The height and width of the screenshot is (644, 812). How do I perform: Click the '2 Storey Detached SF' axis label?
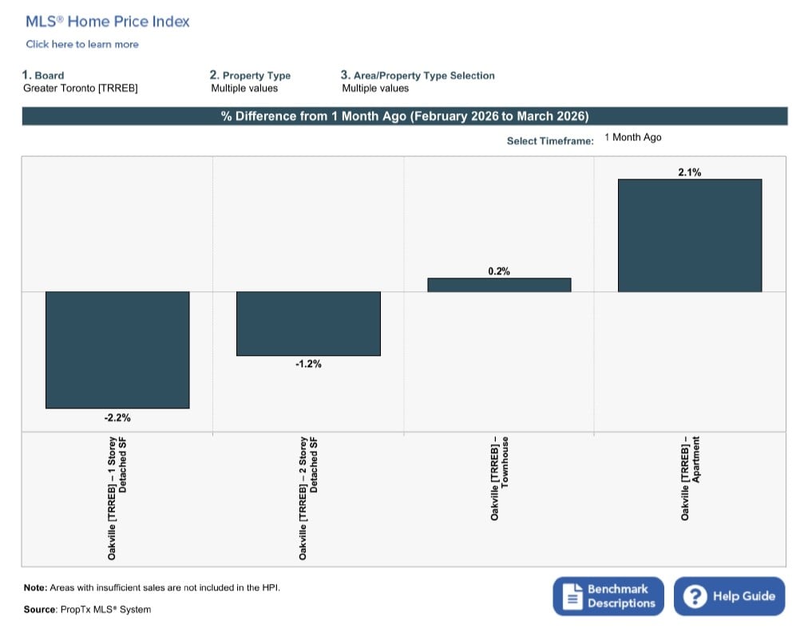click(308, 497)
